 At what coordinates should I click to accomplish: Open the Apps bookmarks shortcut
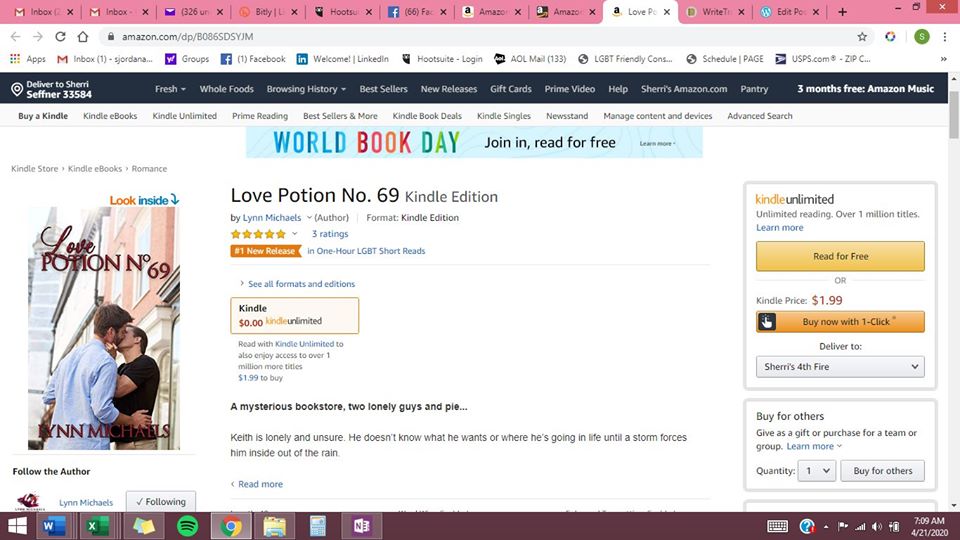click(x=28, y=59)
